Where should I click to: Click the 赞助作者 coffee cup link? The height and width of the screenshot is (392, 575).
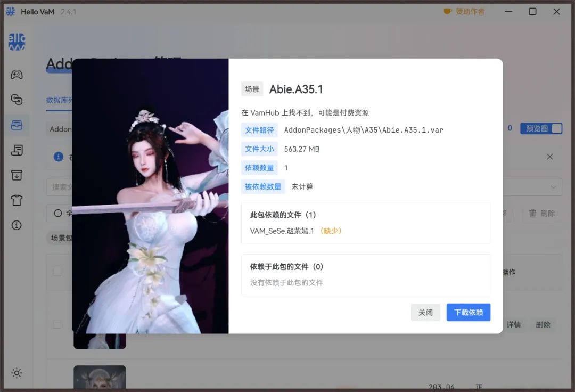pyautogui.click(x=464, y=11)
